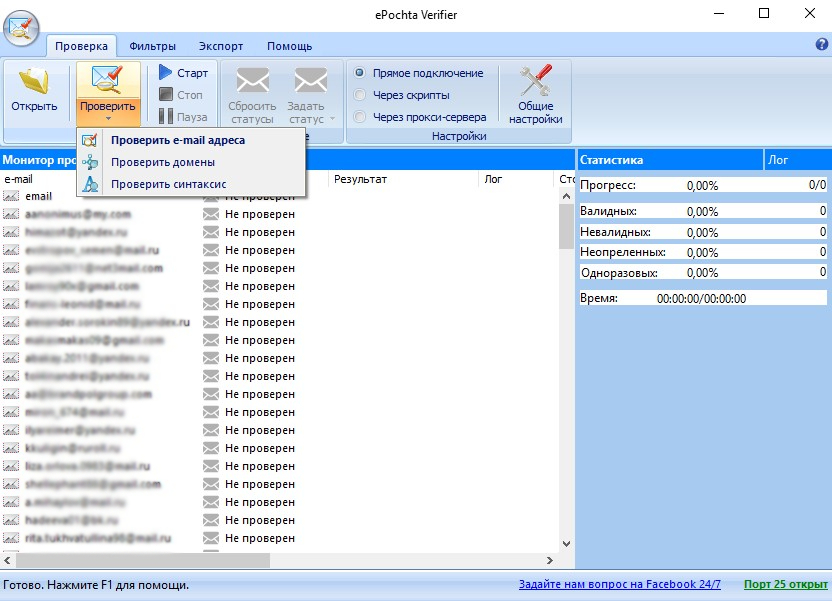Select the 'email' row in the list
The image size is (832, 601).
[x=280, y=196]
